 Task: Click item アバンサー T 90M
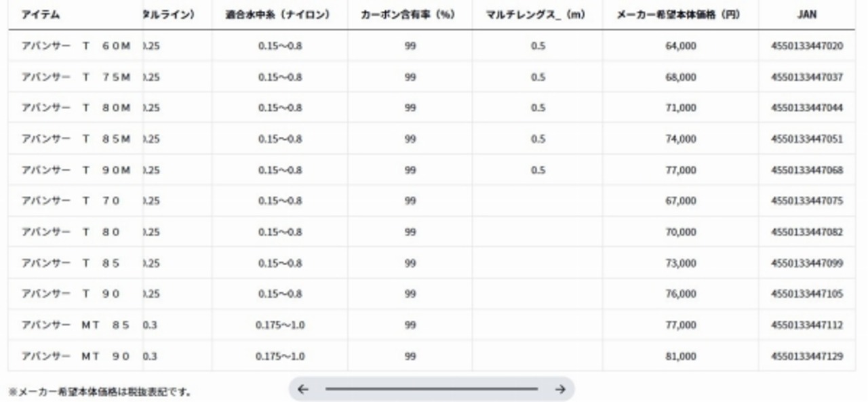[76, 170]
